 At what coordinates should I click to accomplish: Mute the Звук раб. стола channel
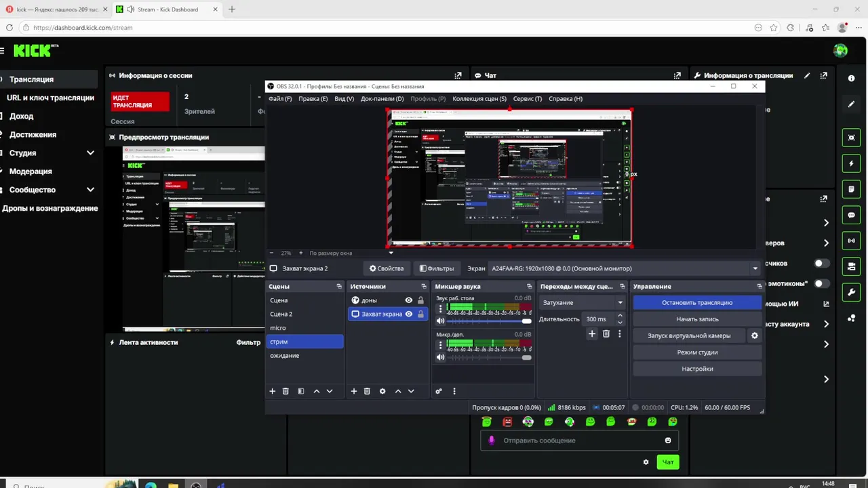click(441, 321)
